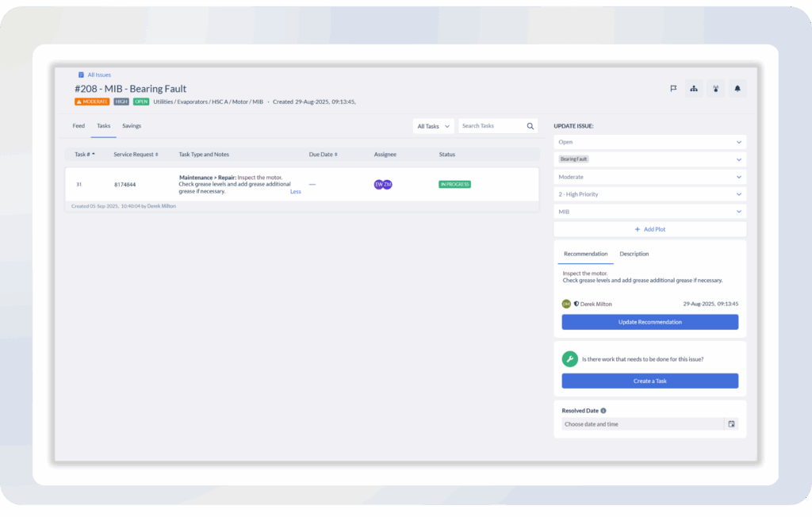Open the Open status dropdown

click(x=649, y=141)
